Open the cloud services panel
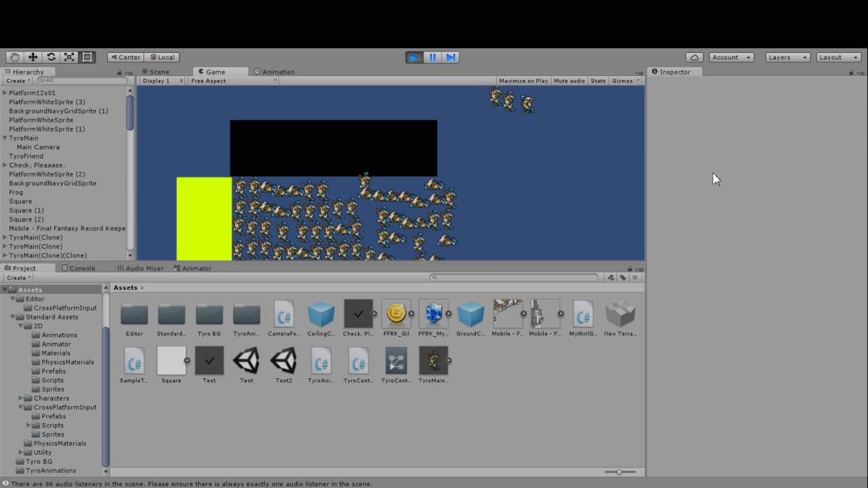The image size is (868, 488). [x=694, y=58]
